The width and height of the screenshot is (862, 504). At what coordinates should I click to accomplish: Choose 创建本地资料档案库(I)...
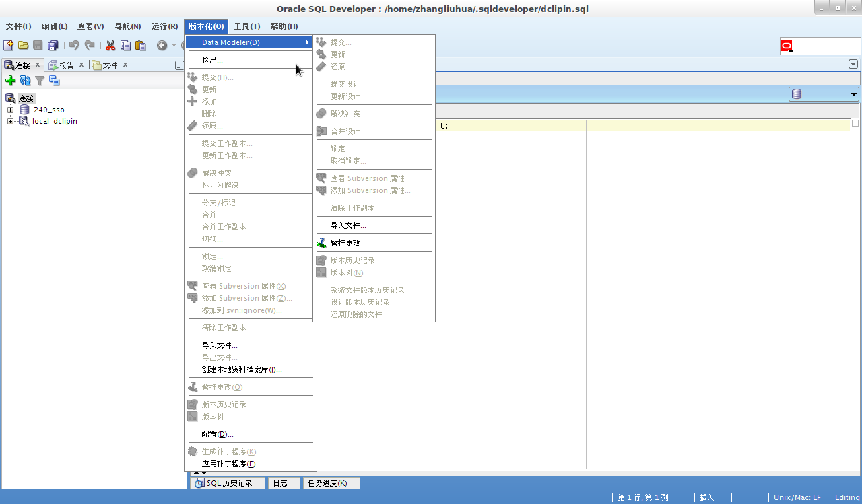coord(249,369)
